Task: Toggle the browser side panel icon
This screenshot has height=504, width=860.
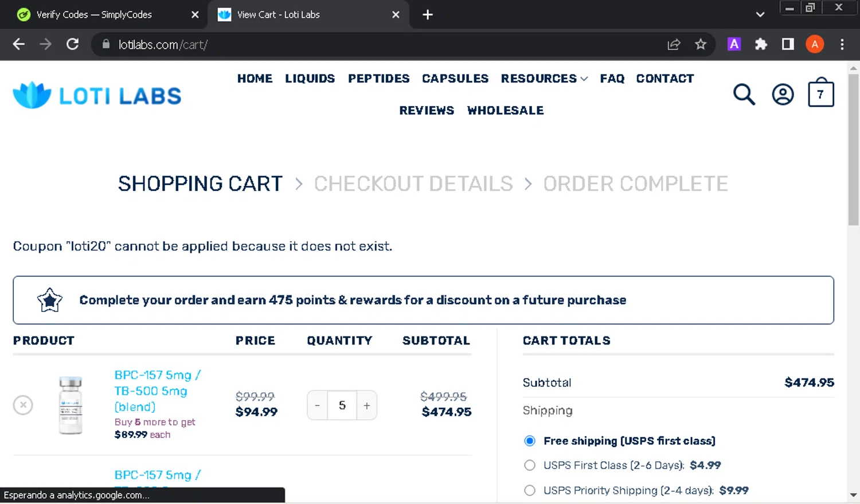Action: pyautogui.click(x=788, y=44)
